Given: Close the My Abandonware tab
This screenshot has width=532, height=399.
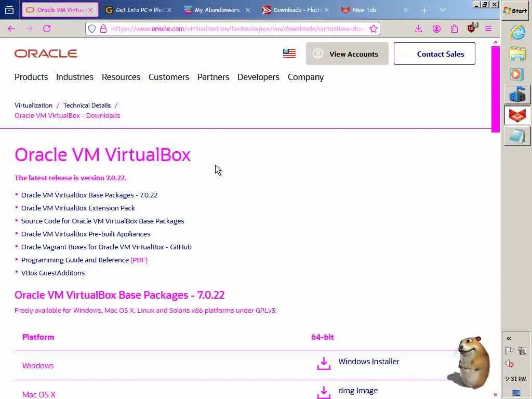Looking at the screenshot, I should pos(248,10).
